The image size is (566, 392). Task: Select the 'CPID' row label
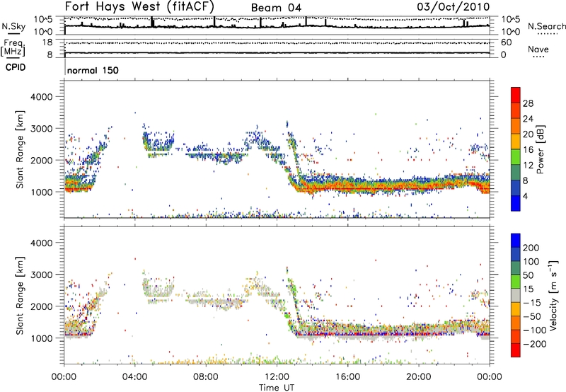coord(16,67)
